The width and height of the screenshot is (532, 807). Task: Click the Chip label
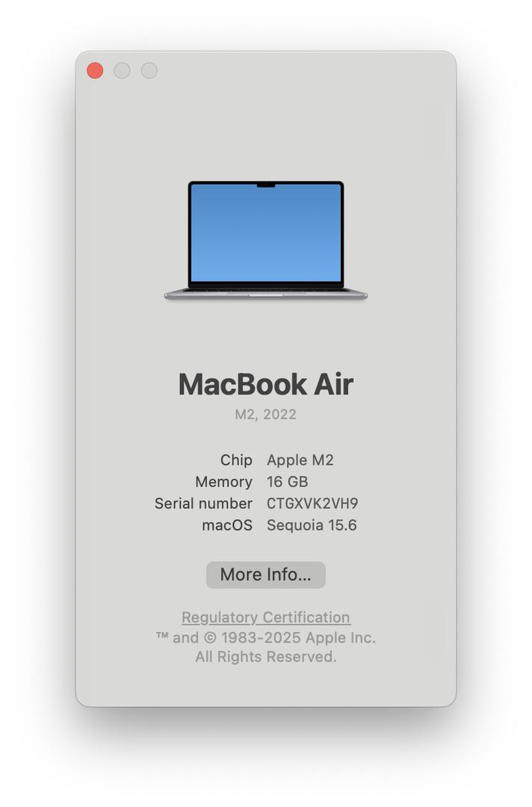(236, 460)
